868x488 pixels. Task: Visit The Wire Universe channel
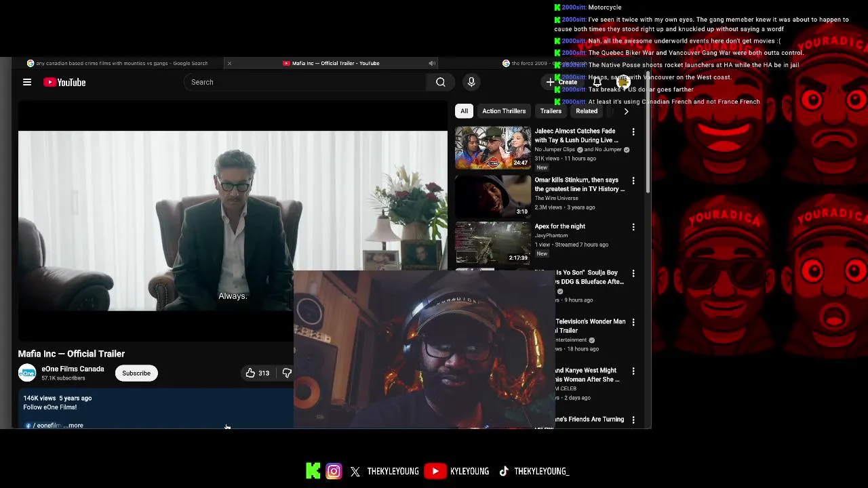[557, 199]
